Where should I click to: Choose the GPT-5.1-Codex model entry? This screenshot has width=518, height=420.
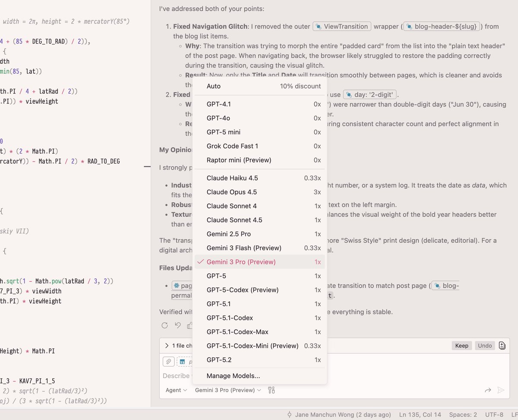click(259, 318)
